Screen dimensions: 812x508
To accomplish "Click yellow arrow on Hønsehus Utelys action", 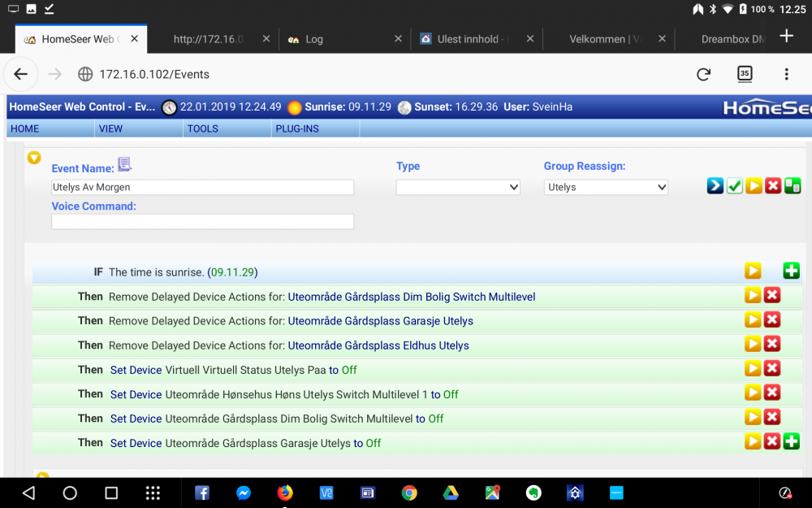I will coord(753,393).
